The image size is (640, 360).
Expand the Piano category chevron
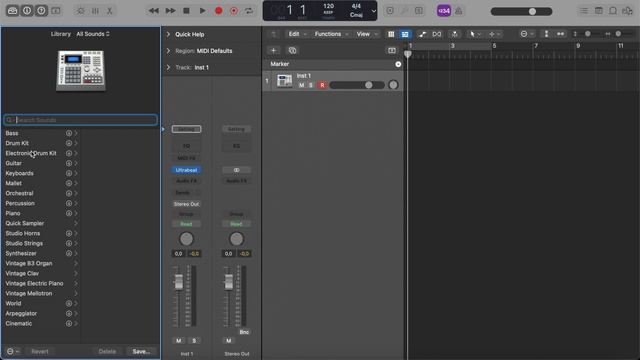click(76, 213)
